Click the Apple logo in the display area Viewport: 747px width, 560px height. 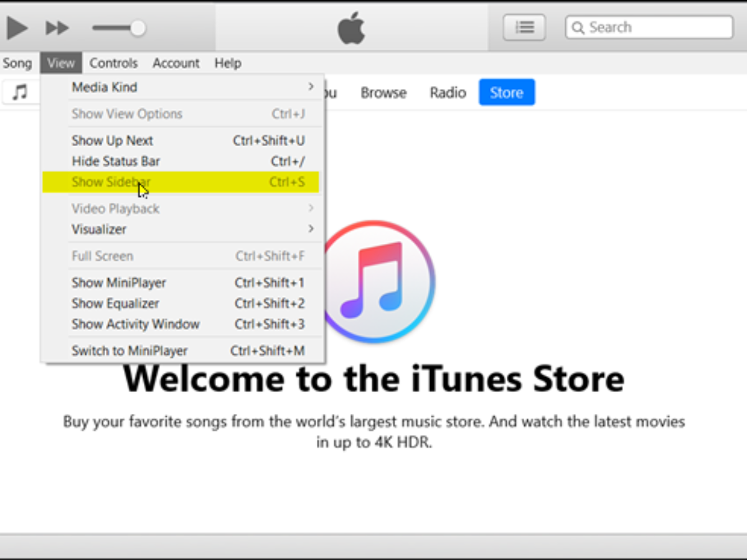pyautogui.click(x=351, y=27)
